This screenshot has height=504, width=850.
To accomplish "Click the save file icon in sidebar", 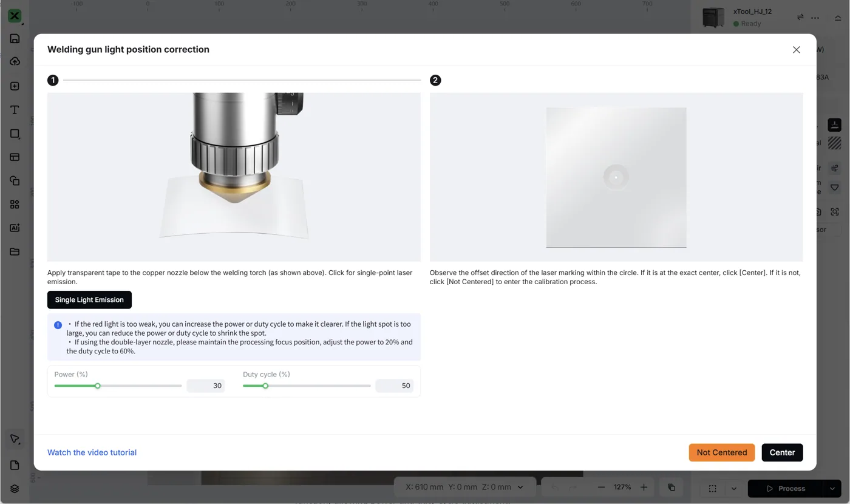I will (x=15, y=39).
